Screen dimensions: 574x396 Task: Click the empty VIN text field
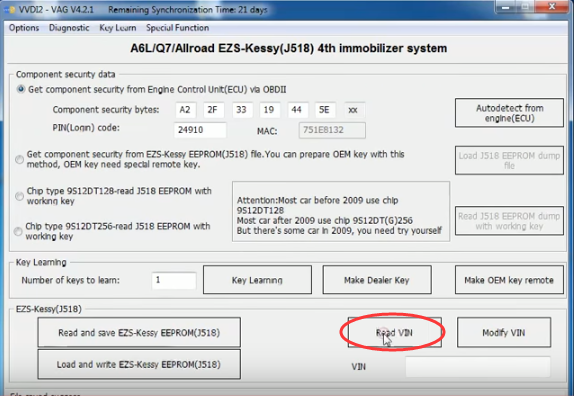coord(478,367)
